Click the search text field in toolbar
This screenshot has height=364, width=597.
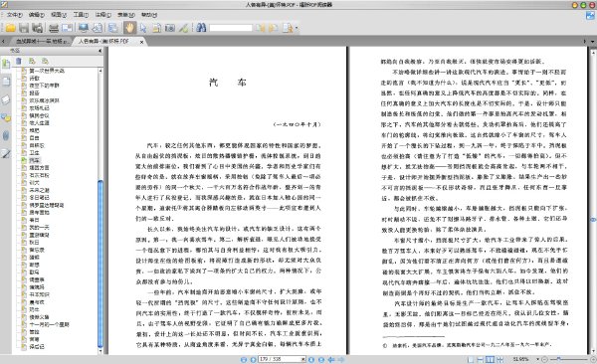[231, 28]
